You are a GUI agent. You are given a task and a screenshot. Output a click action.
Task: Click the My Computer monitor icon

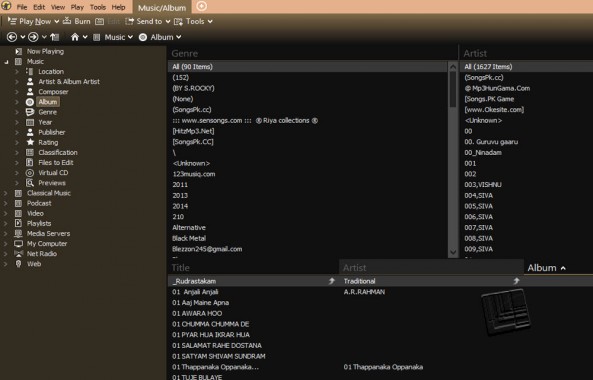tap(18, 244)
